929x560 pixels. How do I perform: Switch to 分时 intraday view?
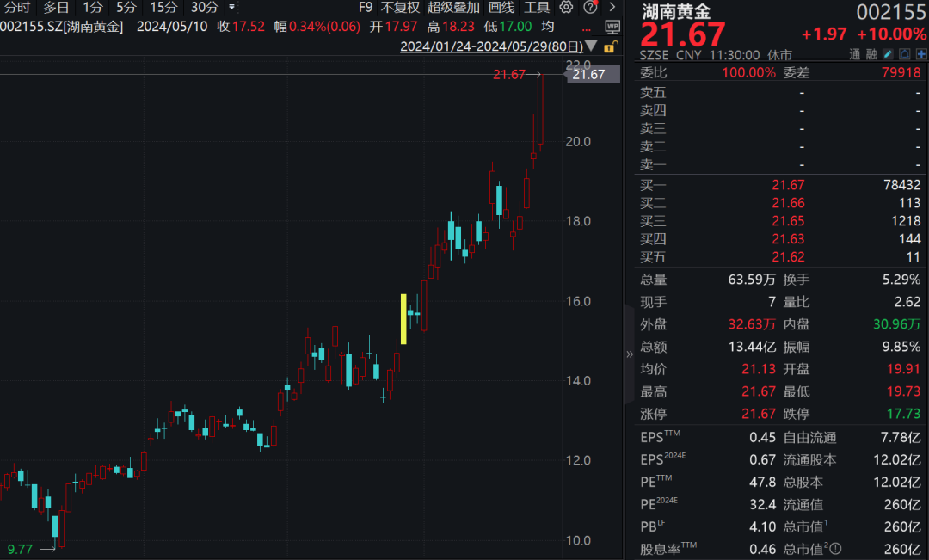click(x=17, y=8)
